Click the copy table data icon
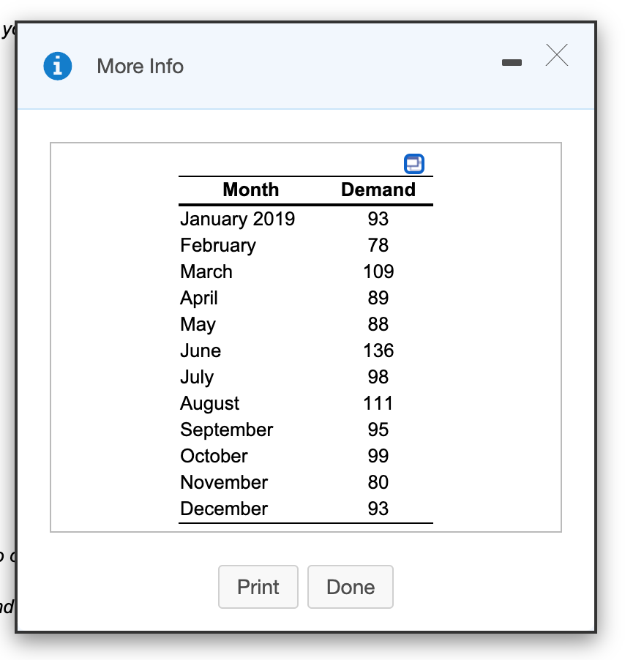Image resolution: width=644 pixels, height=660 pixels. click(x=413, y=164)
